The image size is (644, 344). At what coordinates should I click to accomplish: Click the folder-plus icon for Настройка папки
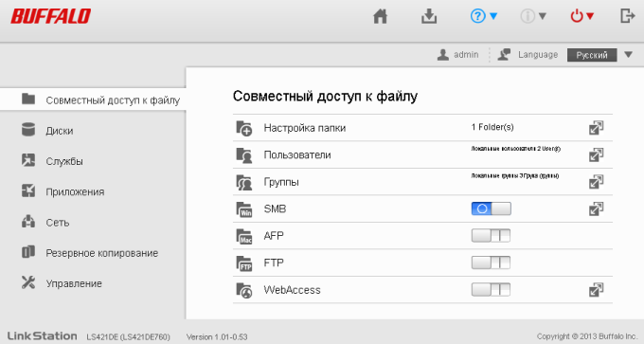pyautogui.click(x=244, y=128)
